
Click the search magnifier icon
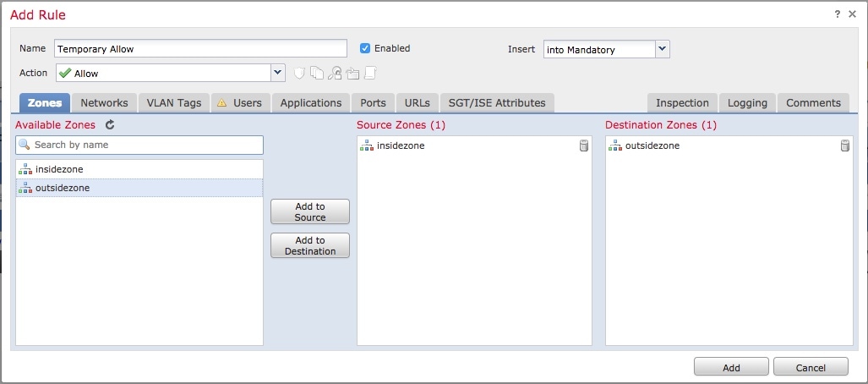click(25, 145)
